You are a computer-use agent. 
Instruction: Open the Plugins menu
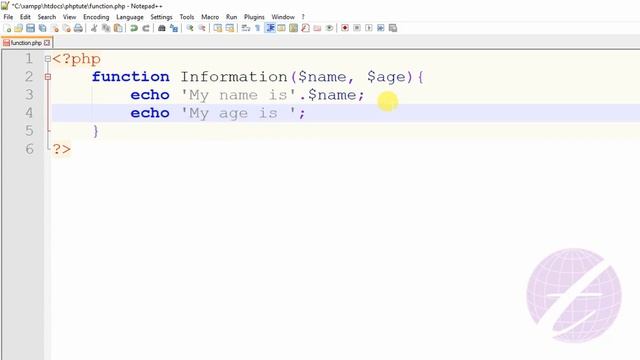254,17
